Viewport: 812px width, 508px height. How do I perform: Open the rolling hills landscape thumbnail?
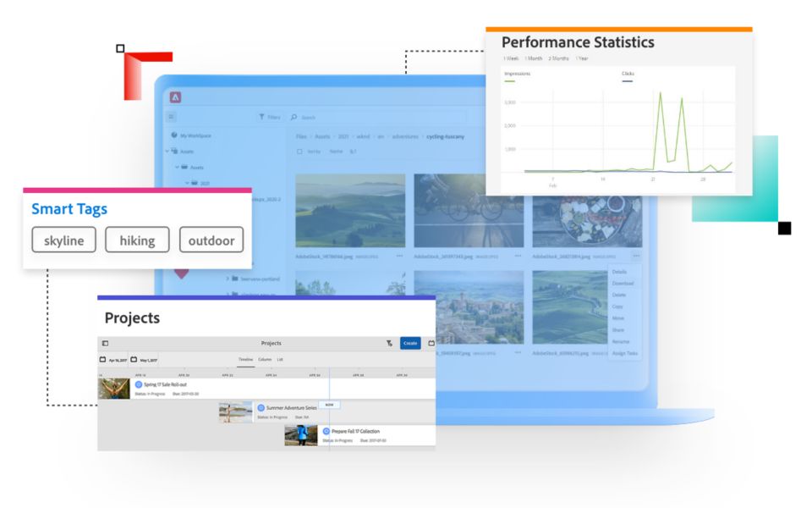[x=350, y=211]
